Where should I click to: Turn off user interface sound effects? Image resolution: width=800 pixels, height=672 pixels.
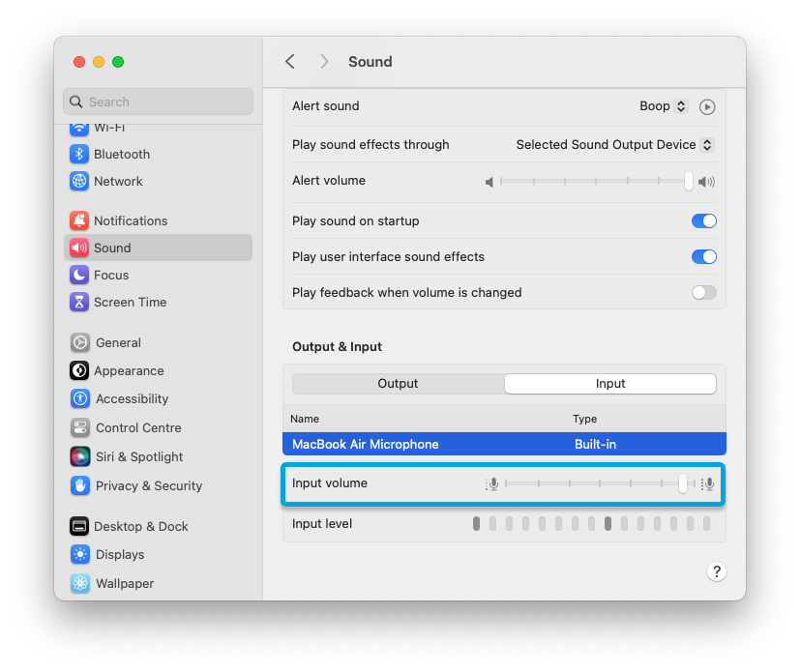click(703, 256)
